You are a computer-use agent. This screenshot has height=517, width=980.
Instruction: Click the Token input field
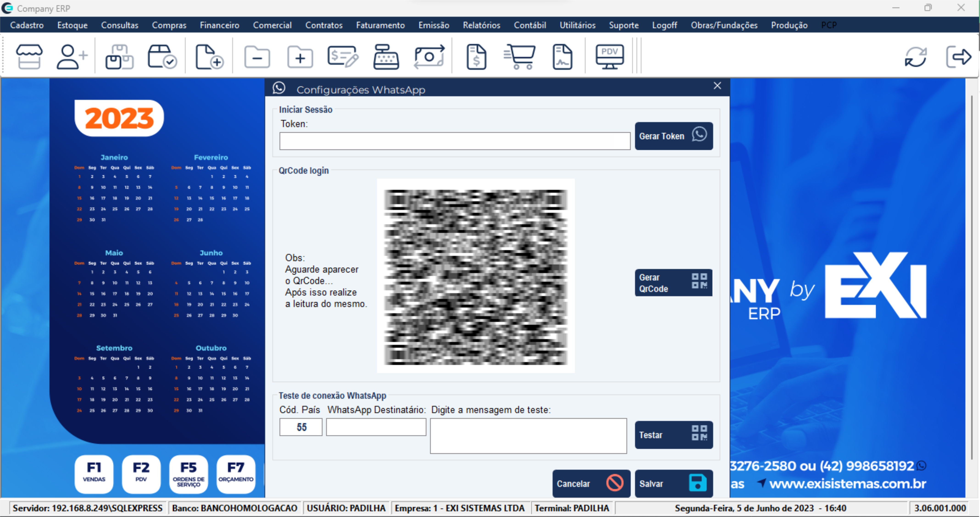(x=455, y=141)
